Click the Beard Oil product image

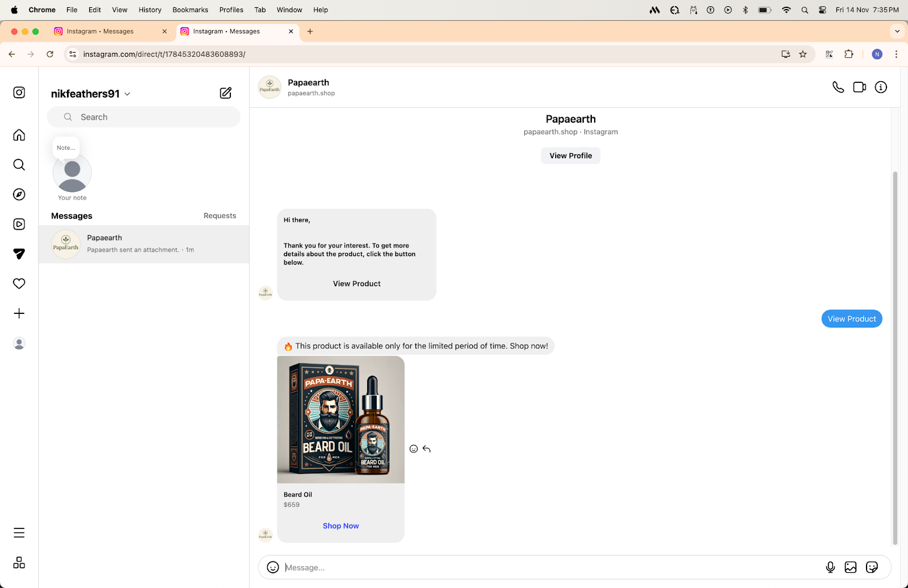(x=340, y=419)
